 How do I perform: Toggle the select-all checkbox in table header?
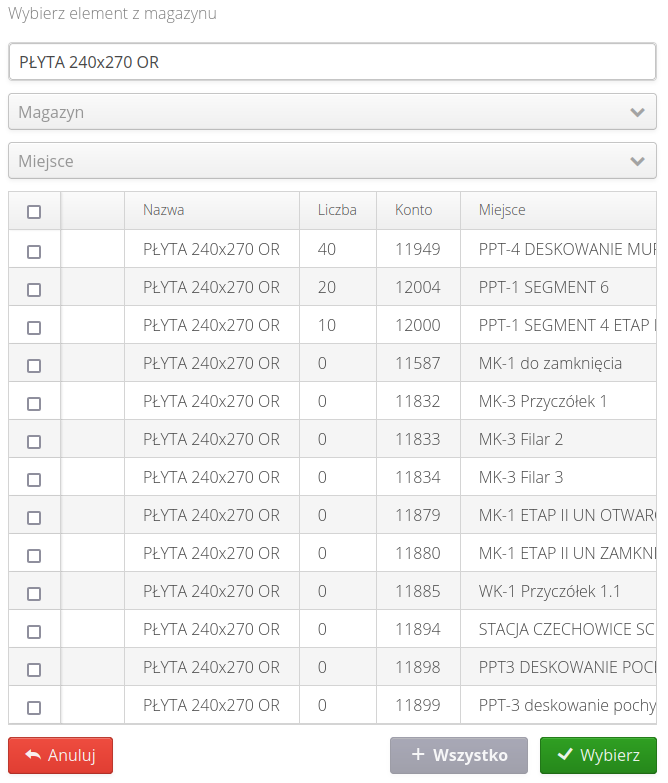[x=34, y=211]
